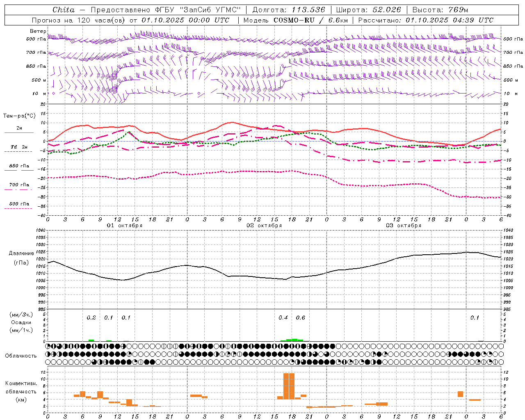Viewport: 525px width, 420px height.
Task: Select the 700 гПа temperature legend dash-dot line
Action: pyautogui.click(x=18, y=189)
